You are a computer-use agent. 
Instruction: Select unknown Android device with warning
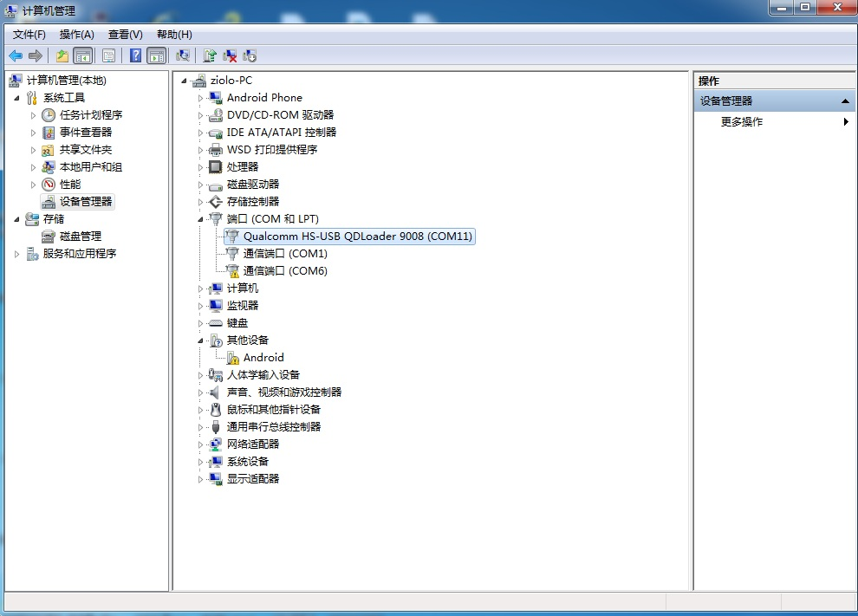click(263, 358)
